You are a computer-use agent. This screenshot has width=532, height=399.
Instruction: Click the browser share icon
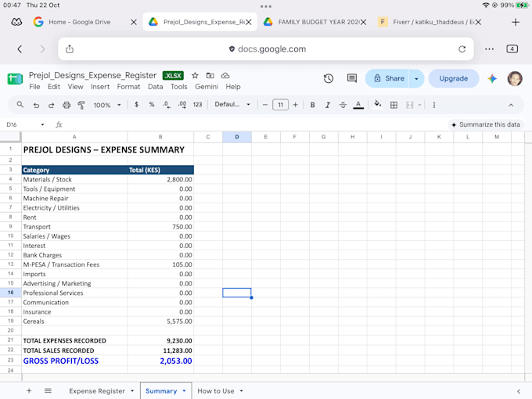coord(70,49)
